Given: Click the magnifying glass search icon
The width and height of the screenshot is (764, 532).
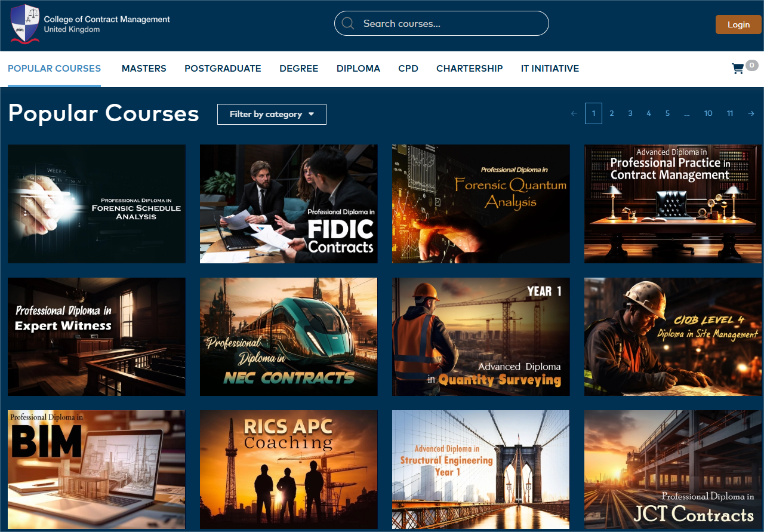Looking at the screenshot, I should [x=348, y=23].
